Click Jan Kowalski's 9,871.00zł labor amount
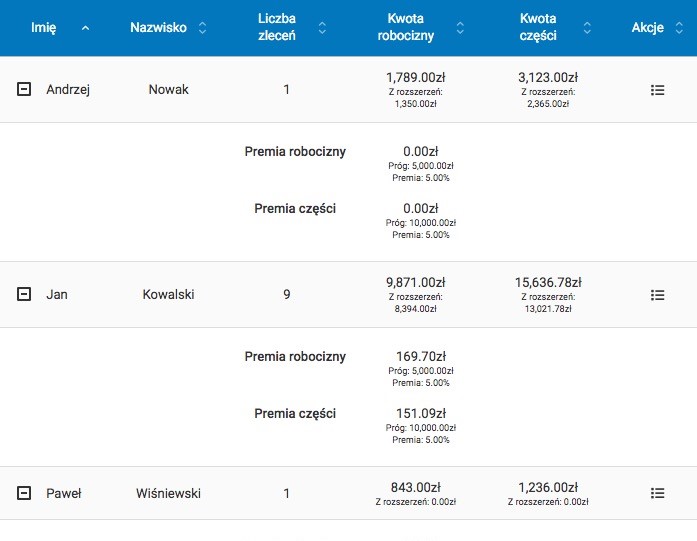Viewport: 697px width, 541px height. point(415,283)
